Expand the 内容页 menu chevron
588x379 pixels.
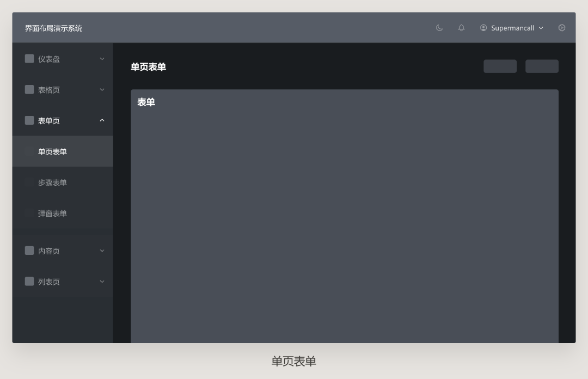[102, 250]
